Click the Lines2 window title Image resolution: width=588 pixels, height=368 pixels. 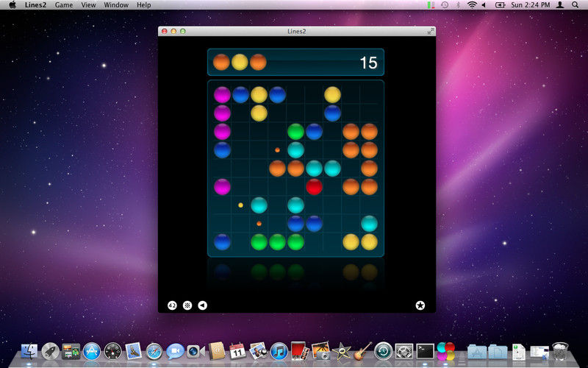tap(297, 31)
